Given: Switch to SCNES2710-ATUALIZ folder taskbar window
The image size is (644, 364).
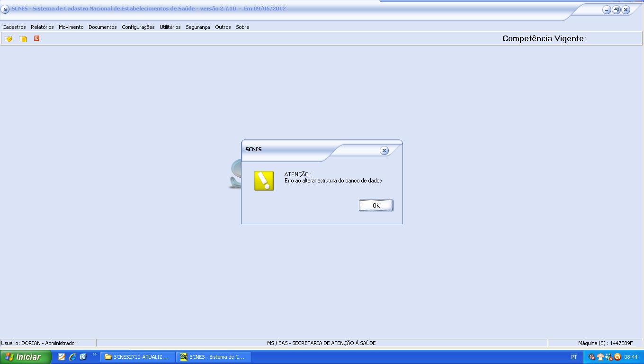Looking at the screenshot, I should (x=137, y=357).
